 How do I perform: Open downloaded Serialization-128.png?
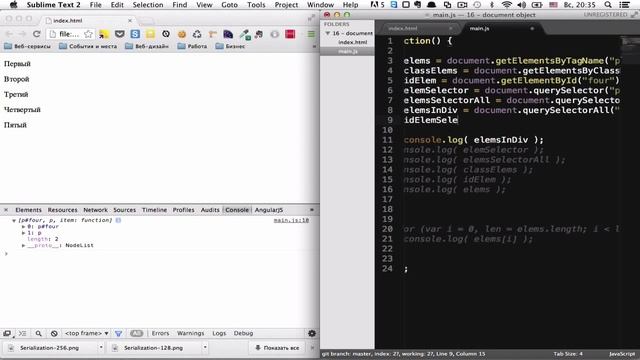(x=153, y=348)
